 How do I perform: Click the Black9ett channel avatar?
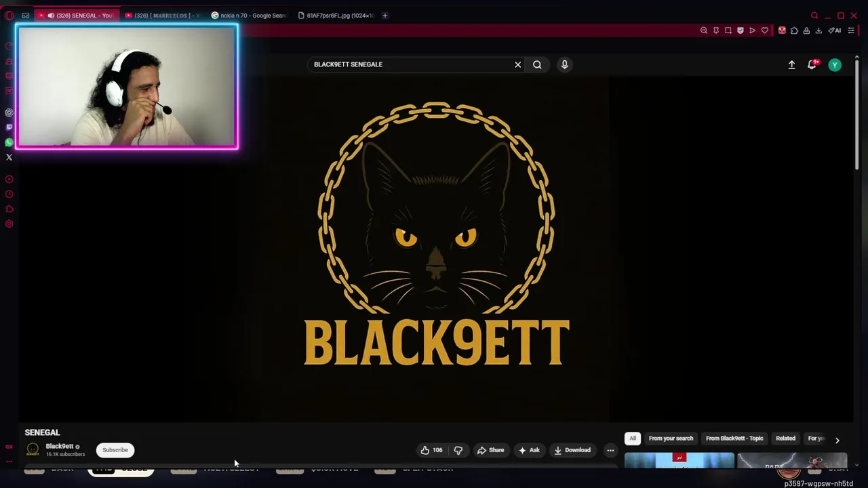33,449
